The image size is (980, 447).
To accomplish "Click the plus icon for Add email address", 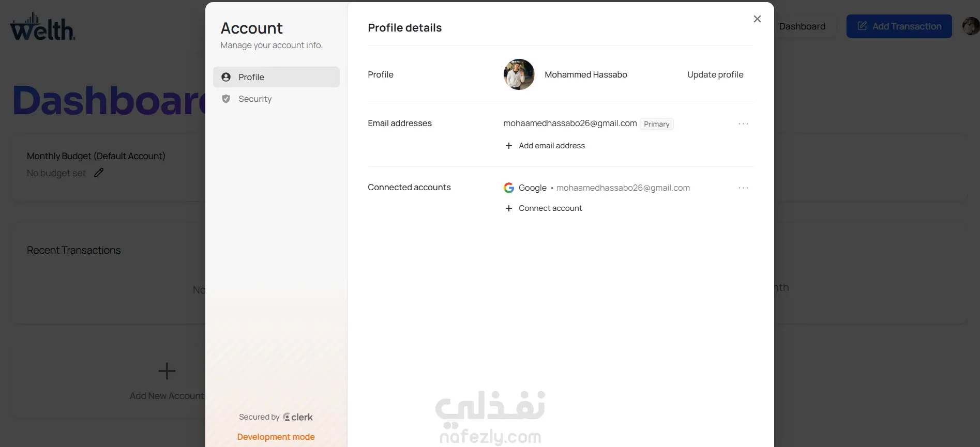I will coord(509,146).
